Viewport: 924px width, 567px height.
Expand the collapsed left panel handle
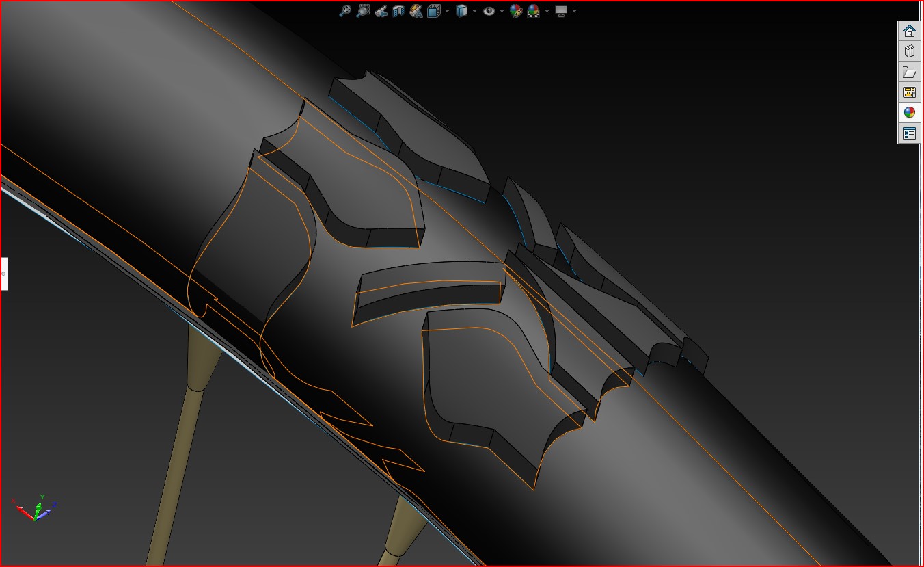[x=4, y=274]
